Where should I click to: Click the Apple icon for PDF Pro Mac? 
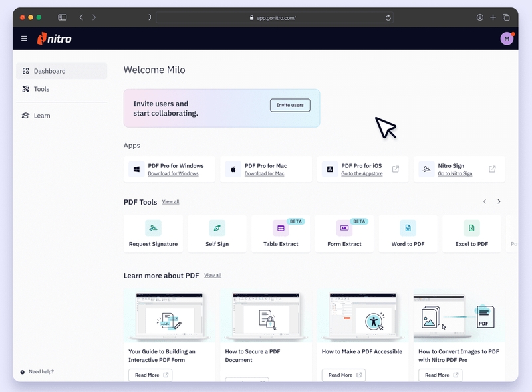(233, 169)
